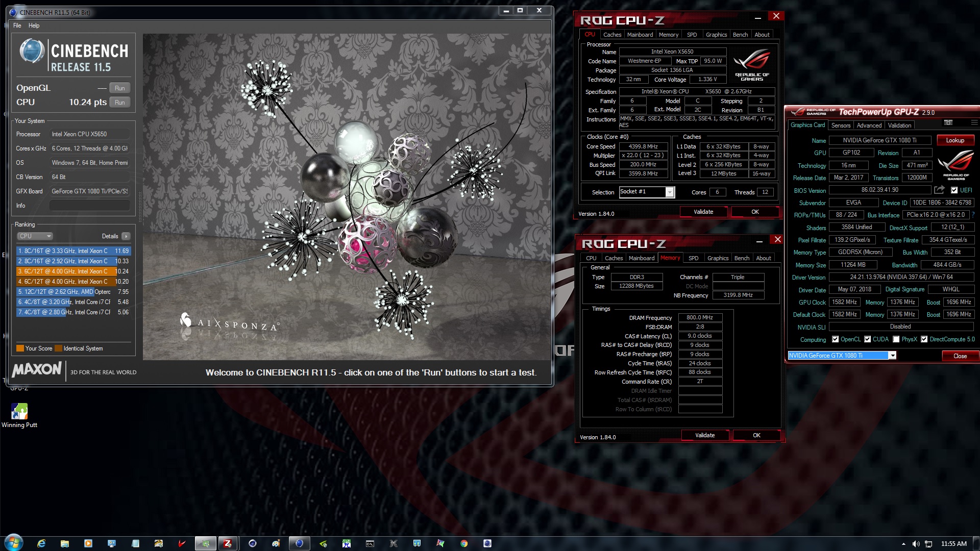Open Windows Explorer folder in taskbar
The image size is (980, 551).
tap(65, 543)
